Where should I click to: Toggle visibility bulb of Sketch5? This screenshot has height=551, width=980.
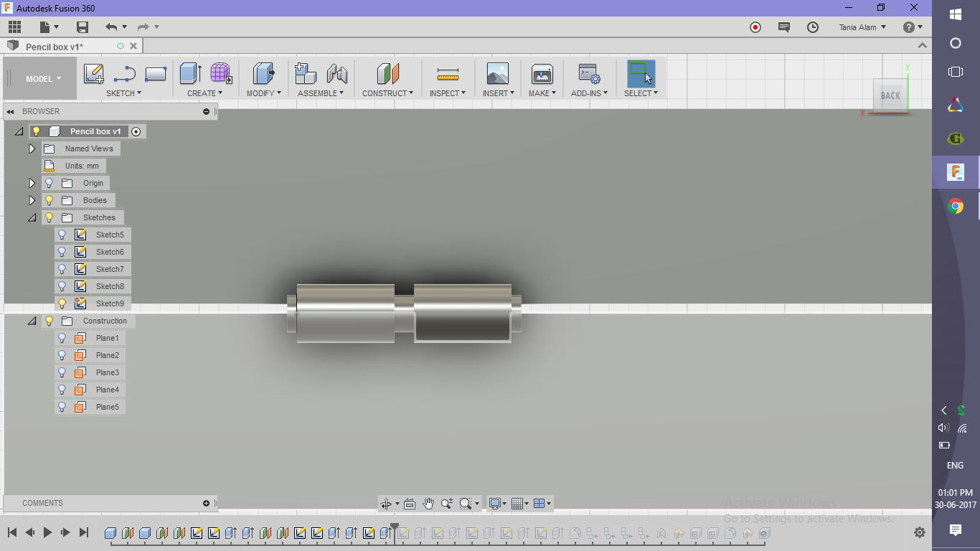(62, 235)
